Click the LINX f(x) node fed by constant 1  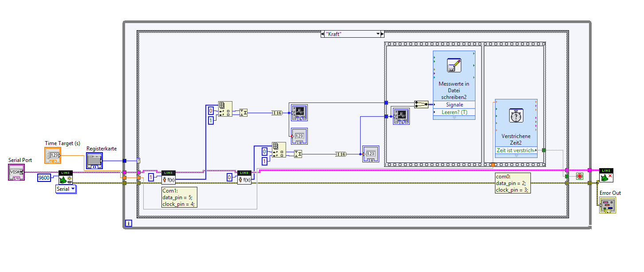(169, 177)
